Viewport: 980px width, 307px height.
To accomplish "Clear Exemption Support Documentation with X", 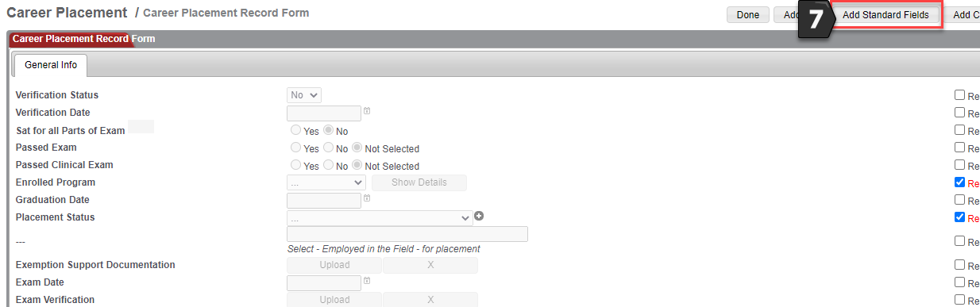I will click(x=430, y=265).
